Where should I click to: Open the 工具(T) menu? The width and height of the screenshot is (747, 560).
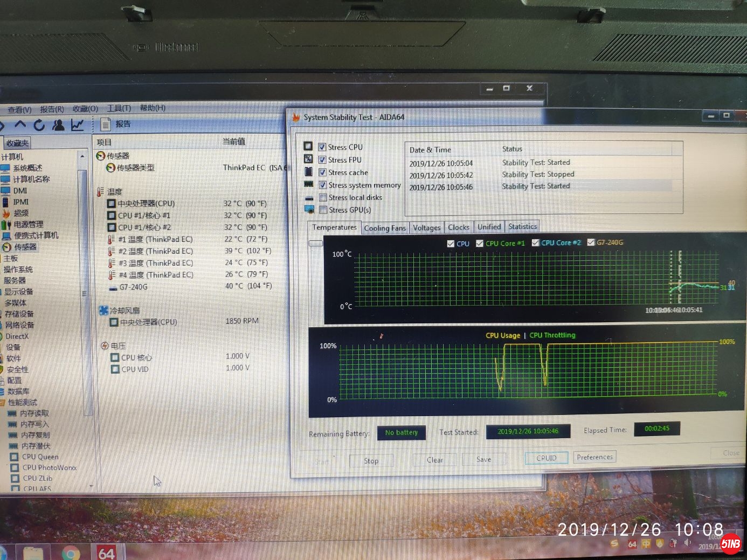[x=119, y=108]
